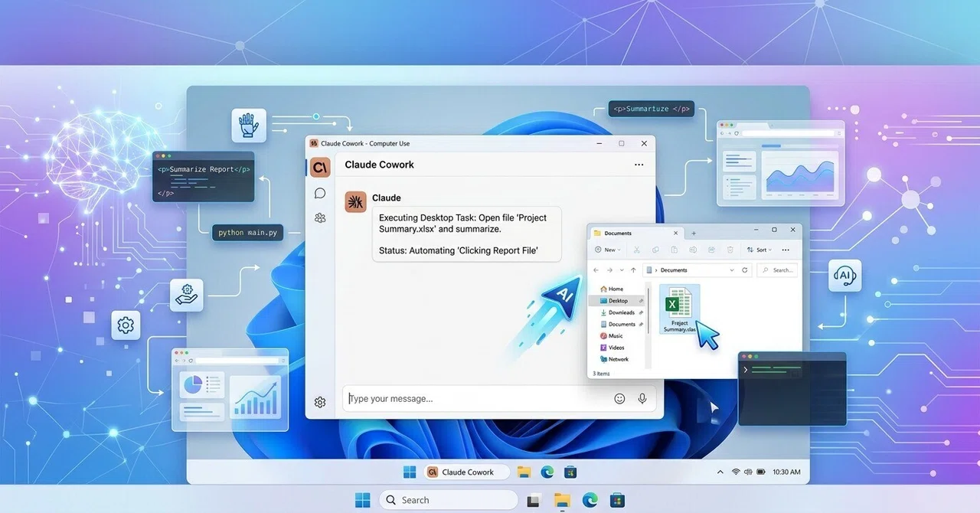Click Start button beside Claude Cowork taskbar button
This screenshot has width=980, height=513.
410,472
